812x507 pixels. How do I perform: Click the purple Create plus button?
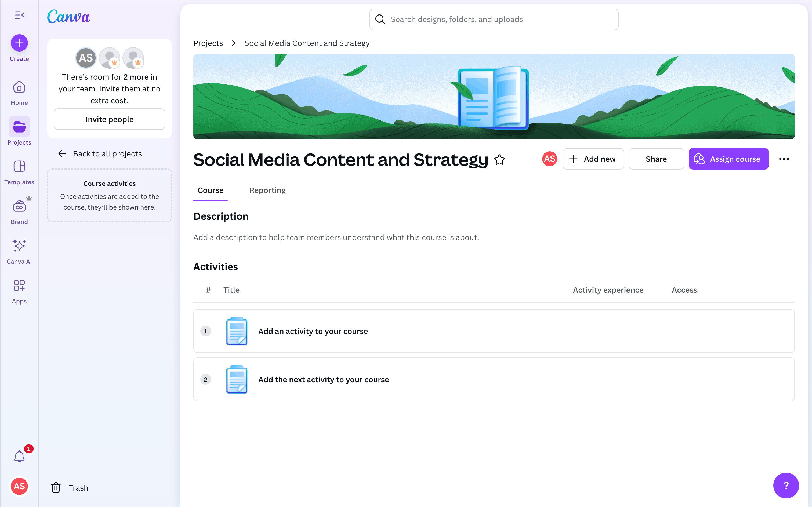(x=19, y=43)
